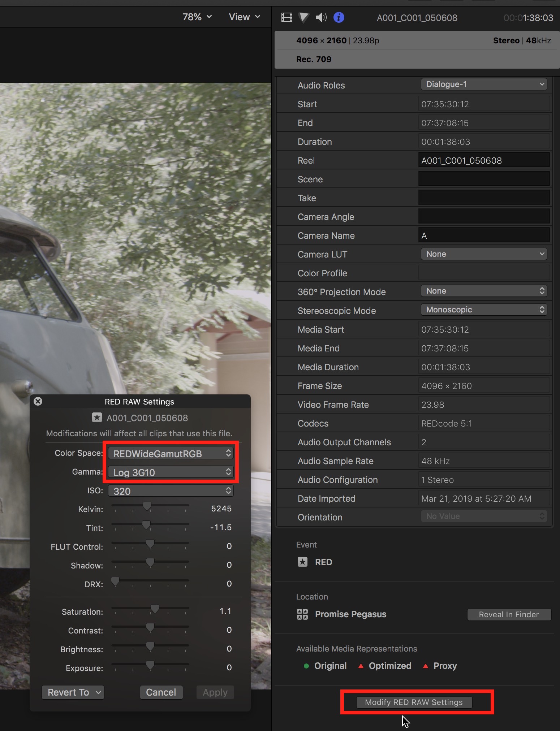Click the clip star icon beside A001_C001_050608
560x731 pixels.
click(x=97, y=418)
